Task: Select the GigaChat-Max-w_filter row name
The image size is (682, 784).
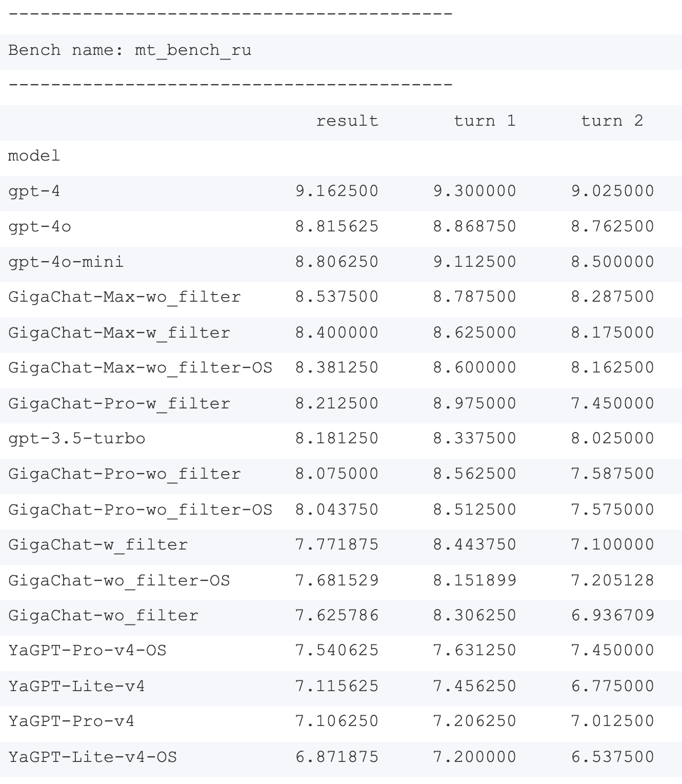Action: [119, 334]
